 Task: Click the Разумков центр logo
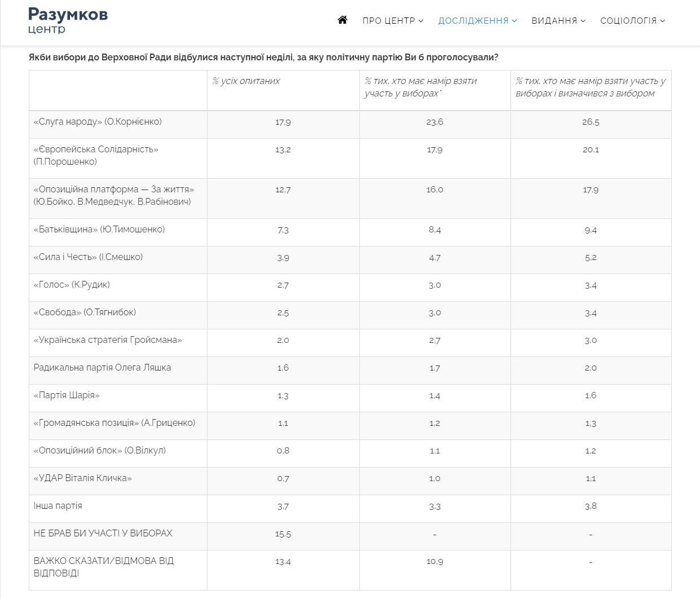click(x=68, y=21)
